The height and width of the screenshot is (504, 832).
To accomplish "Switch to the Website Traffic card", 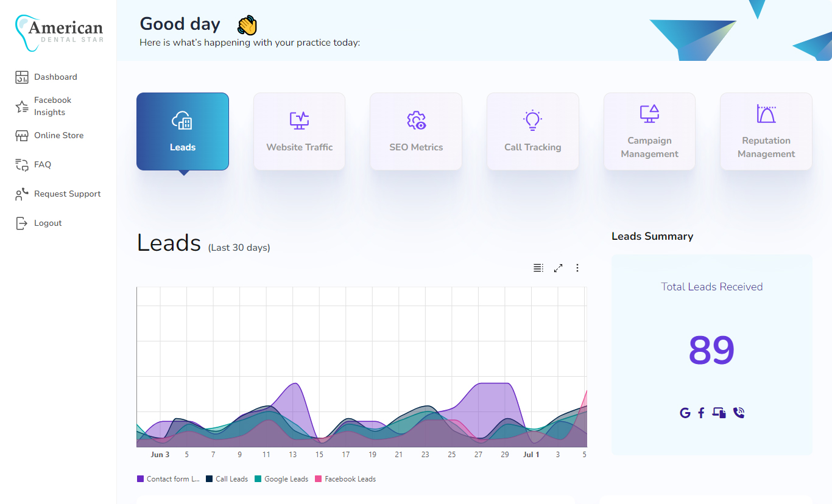I will [300, 131].
